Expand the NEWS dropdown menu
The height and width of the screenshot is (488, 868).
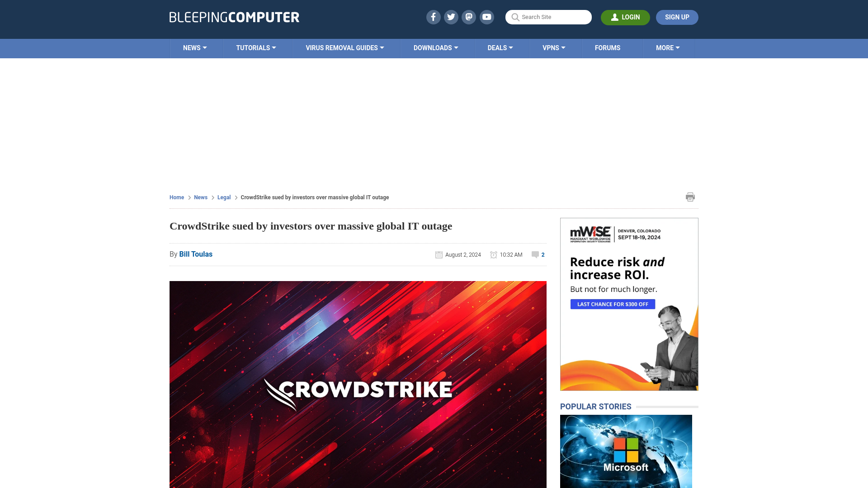pyautogui.click(x=195, y=47)
